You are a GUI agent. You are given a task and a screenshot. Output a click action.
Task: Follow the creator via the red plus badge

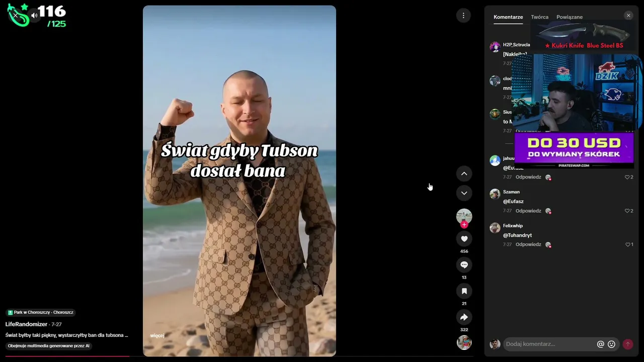click(464, 225)
